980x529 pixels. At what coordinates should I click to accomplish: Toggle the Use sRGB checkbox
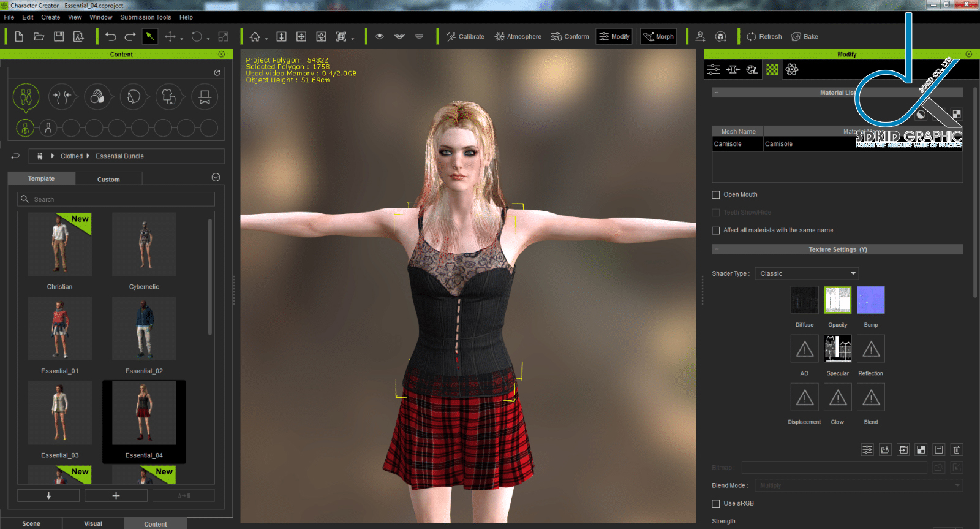pos(715,504)
